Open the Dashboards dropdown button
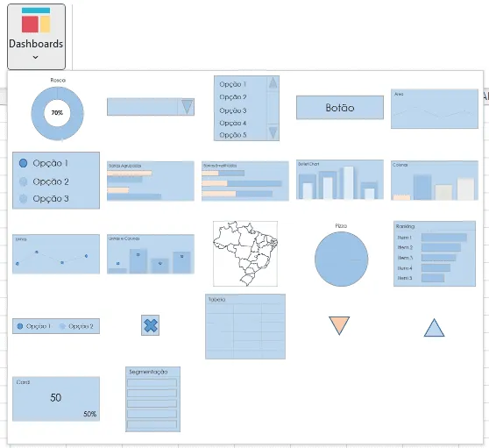 coord(36,37)
